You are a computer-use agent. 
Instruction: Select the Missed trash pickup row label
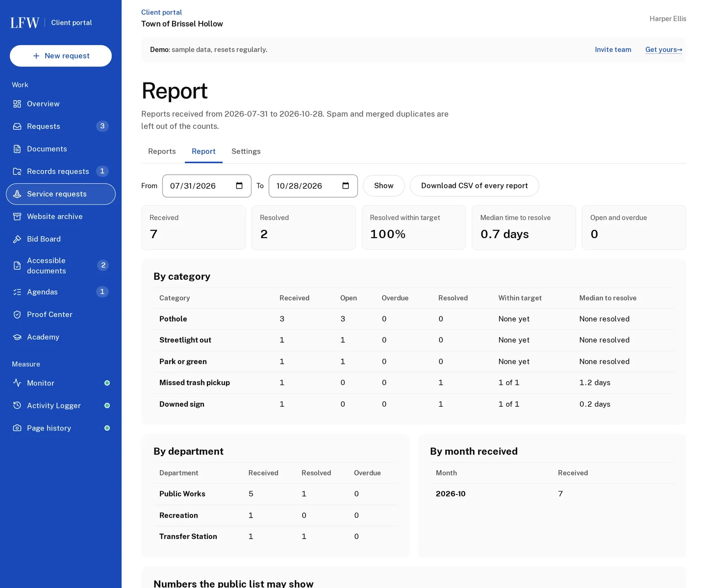pos(195,382)
